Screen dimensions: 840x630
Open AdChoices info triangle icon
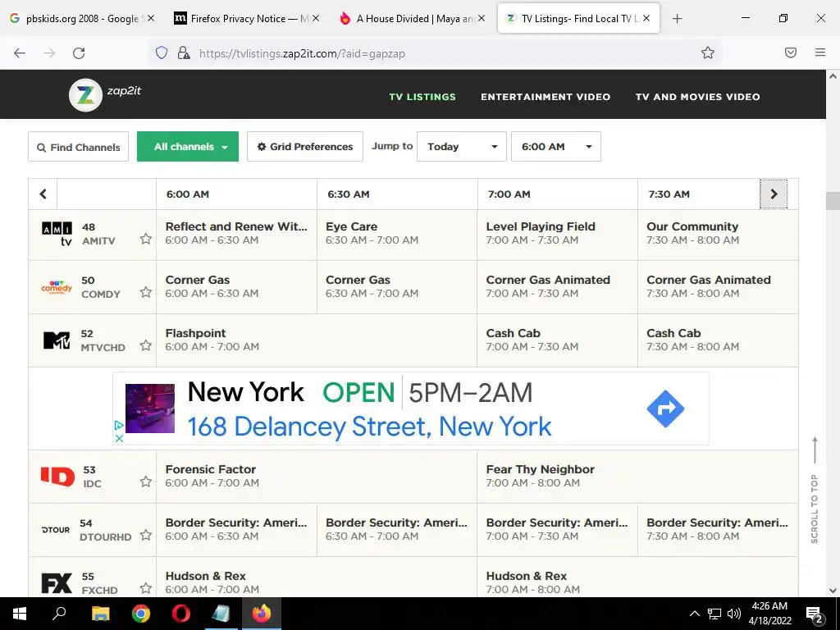point(119,426)
